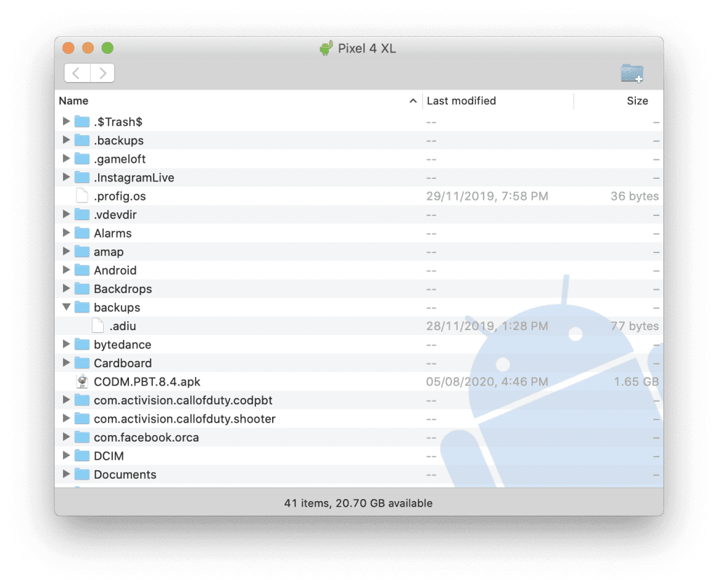This screenshot has height=588, width=718.
Task: Select the CODM.PBT.8.4.apk file icon
Action: [82, 381]
